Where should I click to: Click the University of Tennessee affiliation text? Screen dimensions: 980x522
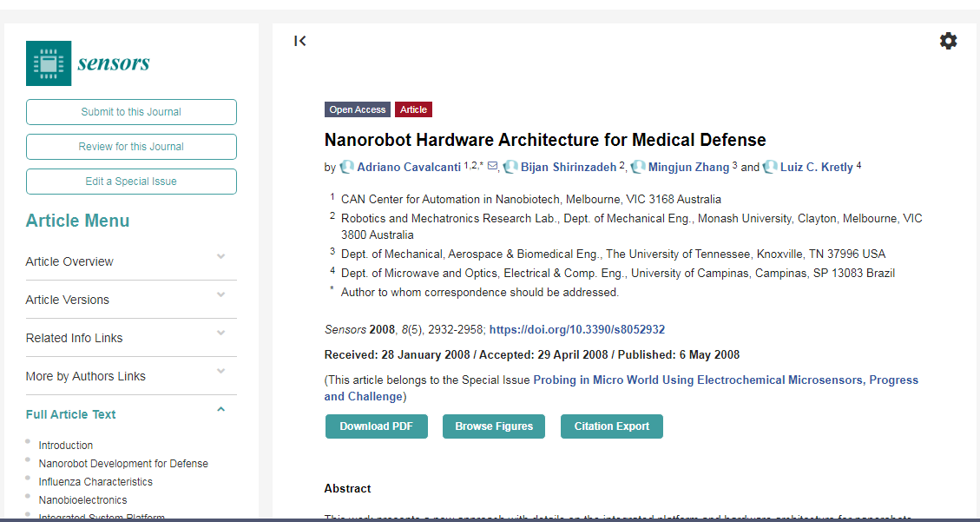613,254
